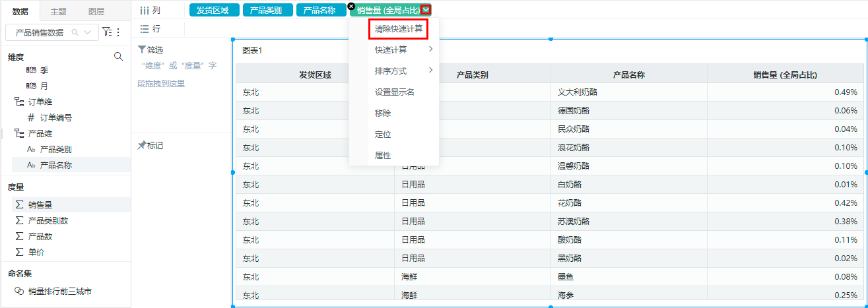868x308 pixels.
Task: Click the 义大利奶酪 cell
Action: click(x=629, y=92)
